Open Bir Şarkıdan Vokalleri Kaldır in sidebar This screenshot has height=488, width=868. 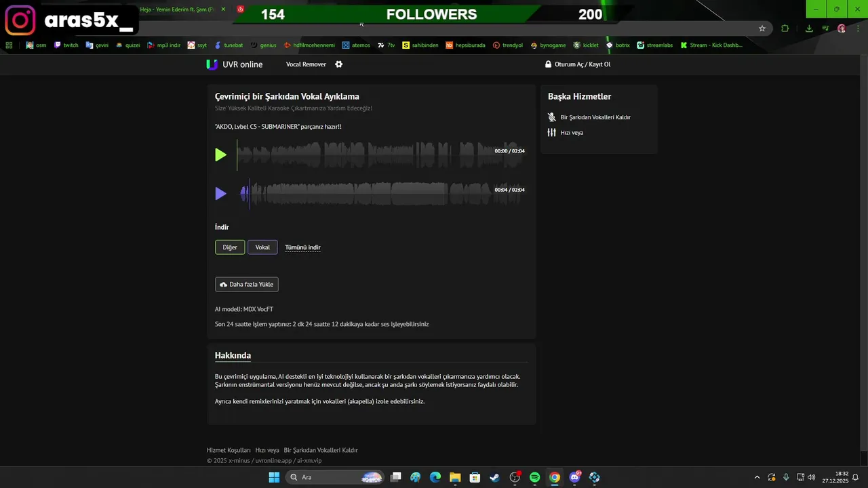tap(595, 117)
